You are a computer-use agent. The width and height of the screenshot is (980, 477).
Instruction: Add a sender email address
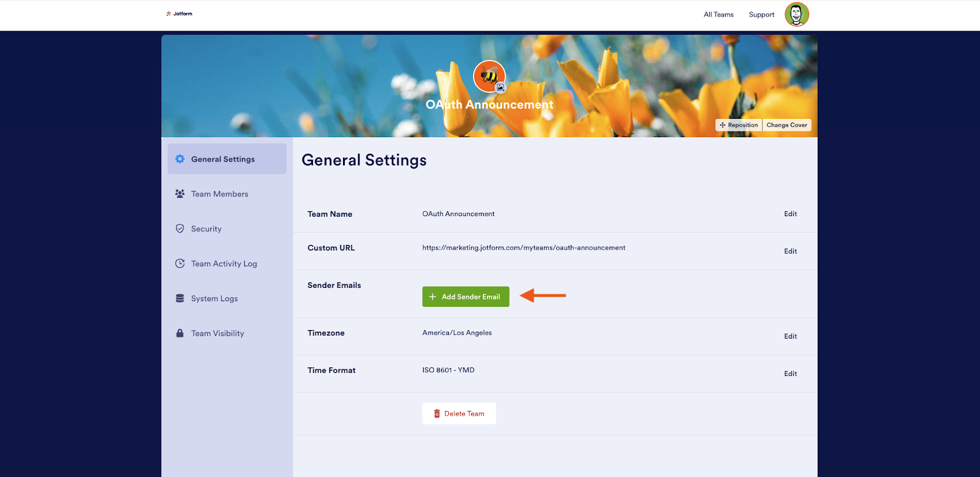pos(466,296)
